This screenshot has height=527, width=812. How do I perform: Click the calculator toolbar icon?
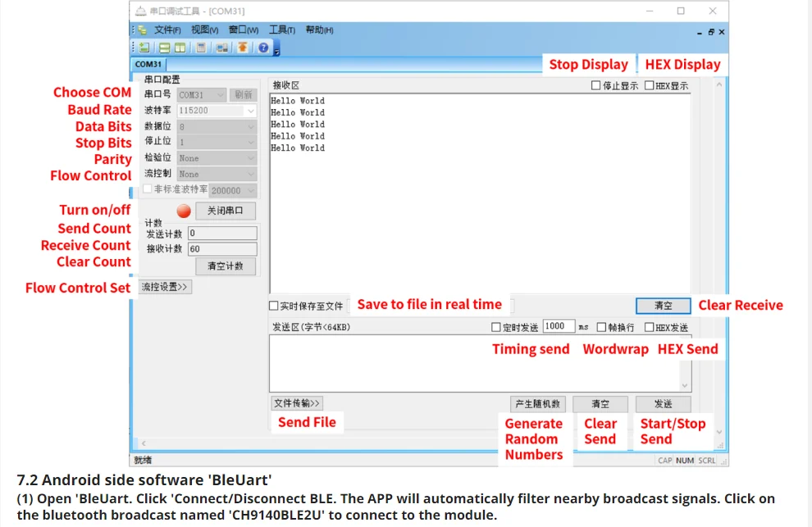point(201,48)
